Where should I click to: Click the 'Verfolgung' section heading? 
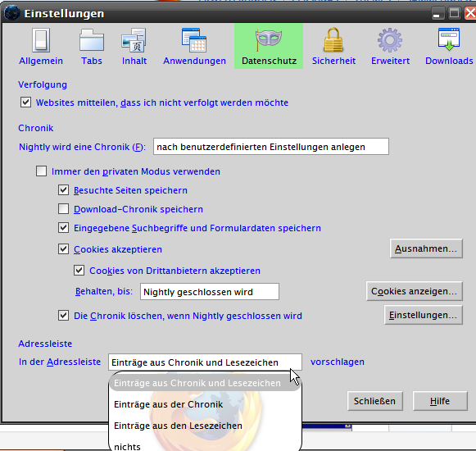pos(43,84)
